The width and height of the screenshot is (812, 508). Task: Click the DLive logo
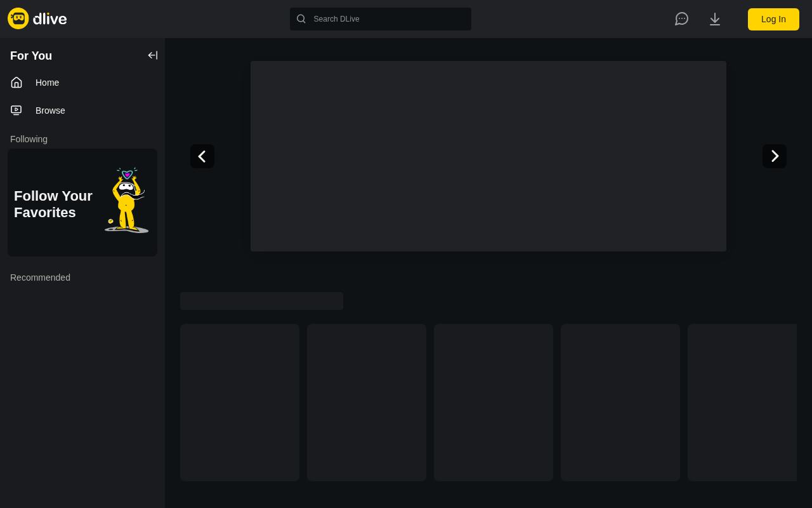(x=37, y=19)
